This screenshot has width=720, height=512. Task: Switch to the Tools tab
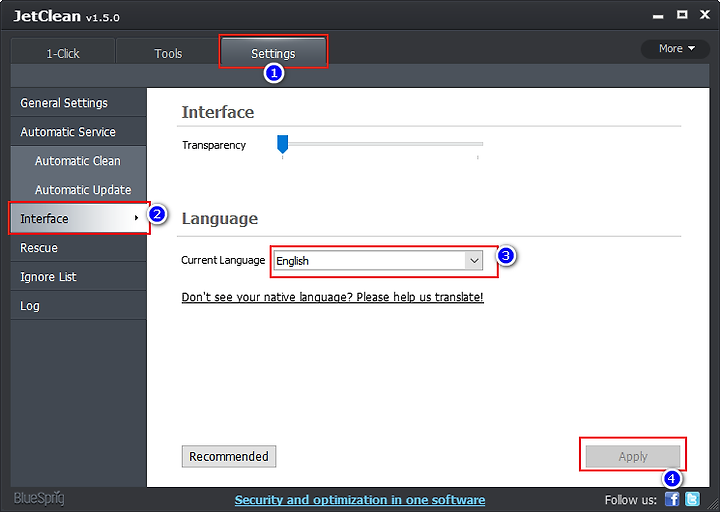(168, 51)
